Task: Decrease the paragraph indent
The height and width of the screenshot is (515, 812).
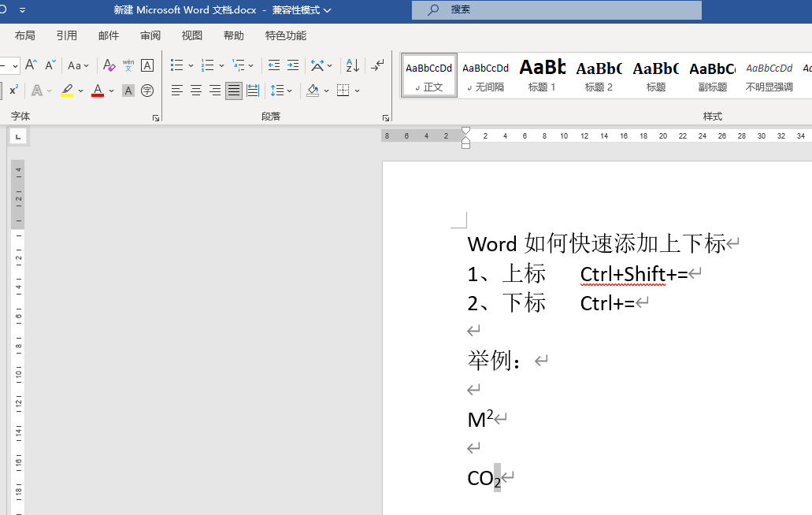Action: coord(274,65)
